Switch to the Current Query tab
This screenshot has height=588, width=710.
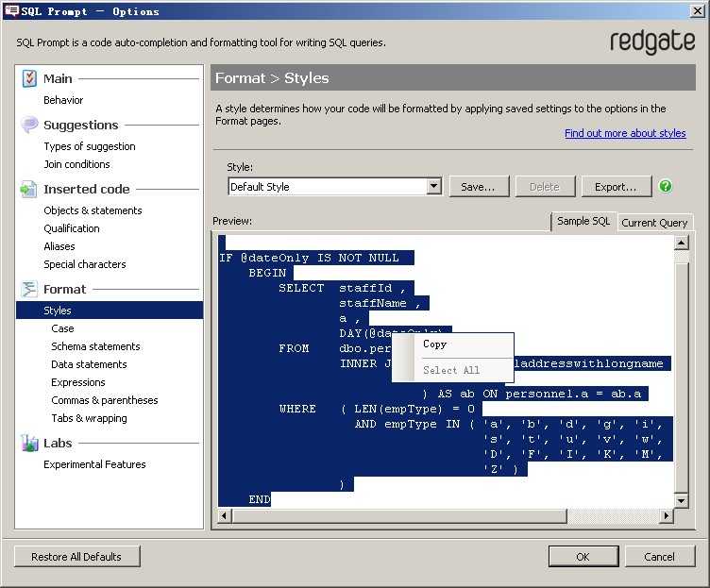[654, 223]
